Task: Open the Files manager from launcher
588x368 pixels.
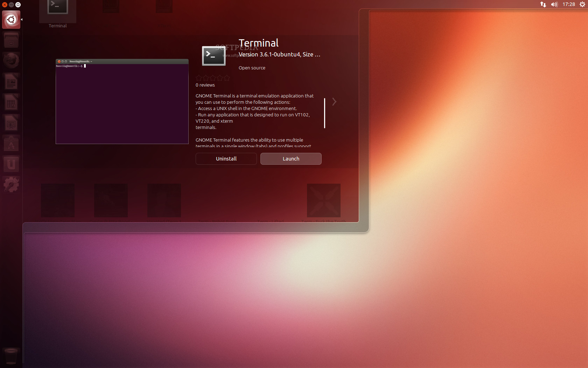Action: (x=11, y=40)
